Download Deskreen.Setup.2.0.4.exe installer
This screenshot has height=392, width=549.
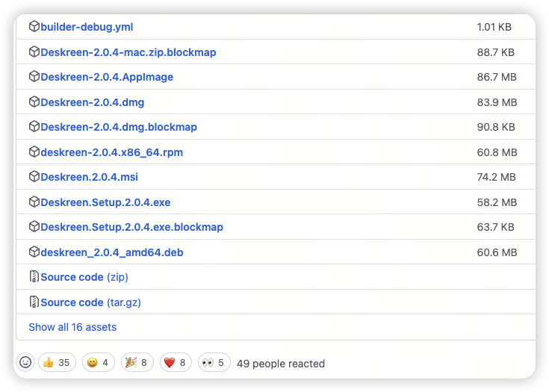[x=105, y=202]
